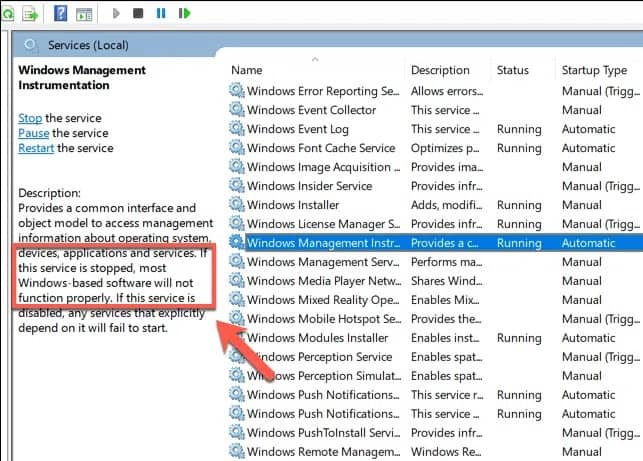Click gear icon of Windows Event Collector
643x461 pixels.
tap(237, 109)
